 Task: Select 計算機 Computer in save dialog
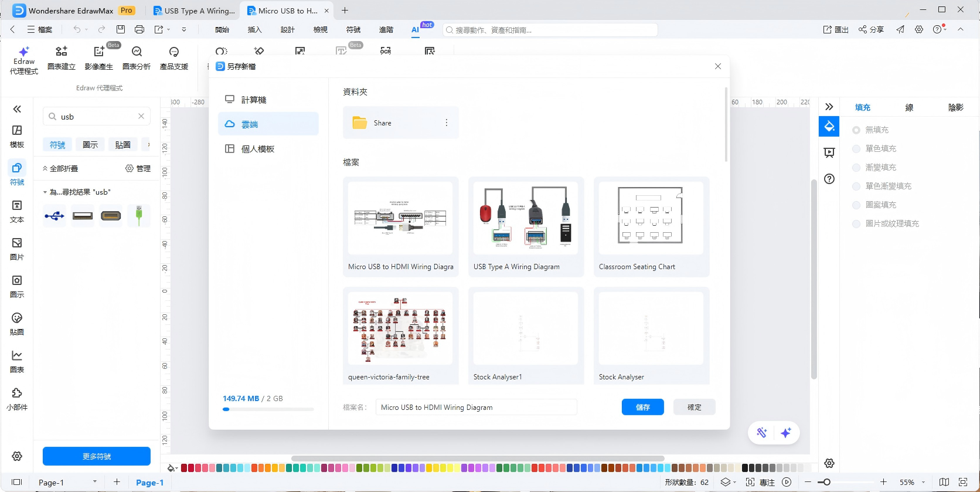(268, 100)
